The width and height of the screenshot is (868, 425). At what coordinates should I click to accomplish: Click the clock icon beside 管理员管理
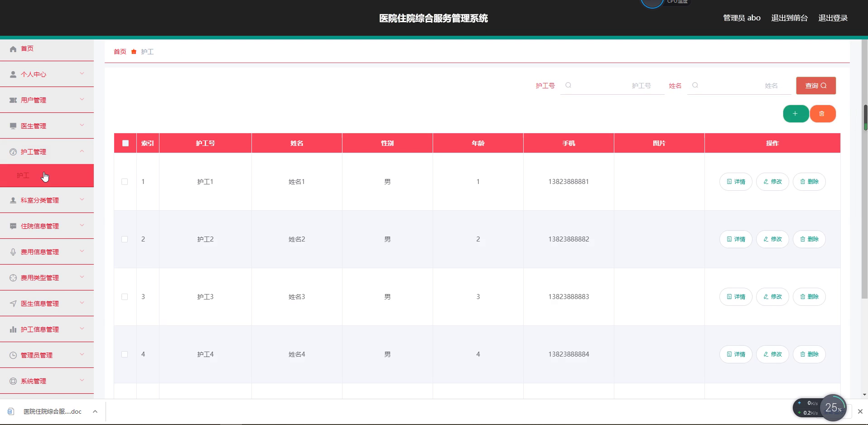pyautogui.click(x=13, y=355)
